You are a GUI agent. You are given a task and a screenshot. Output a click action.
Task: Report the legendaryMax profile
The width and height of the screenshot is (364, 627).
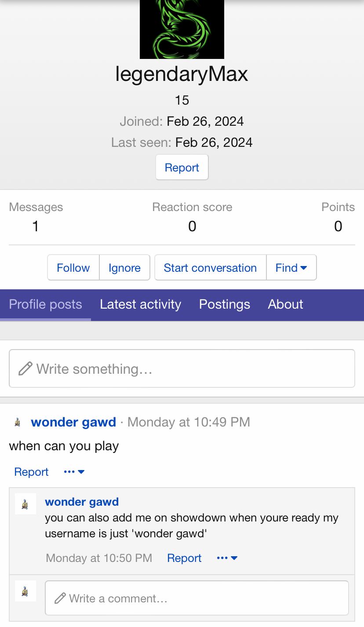point(182,168)
